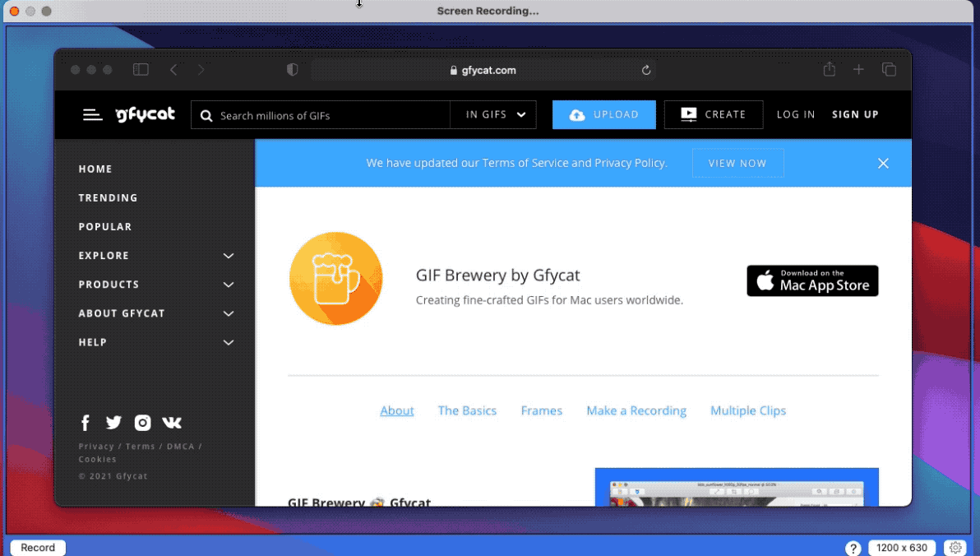Go to Trending in the sidebar
This screenshot has width=980, height=556.
108,198
